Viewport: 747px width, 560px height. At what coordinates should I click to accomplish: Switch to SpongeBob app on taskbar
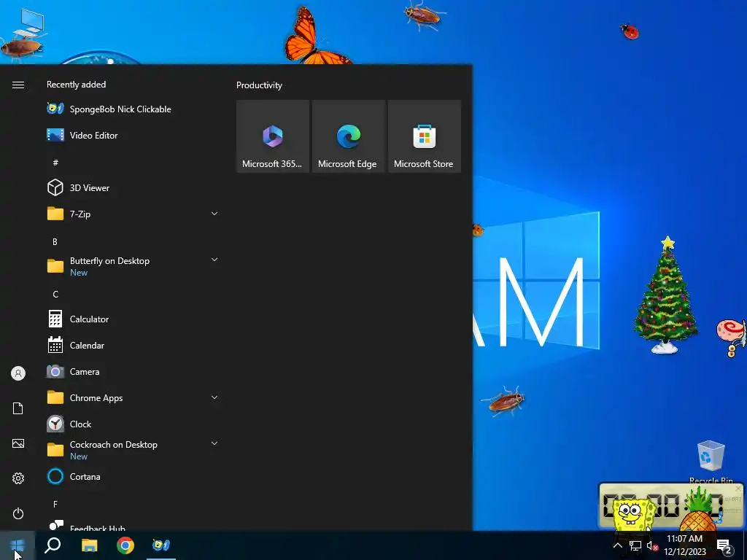pyautogui.click(x=161, y=545)
